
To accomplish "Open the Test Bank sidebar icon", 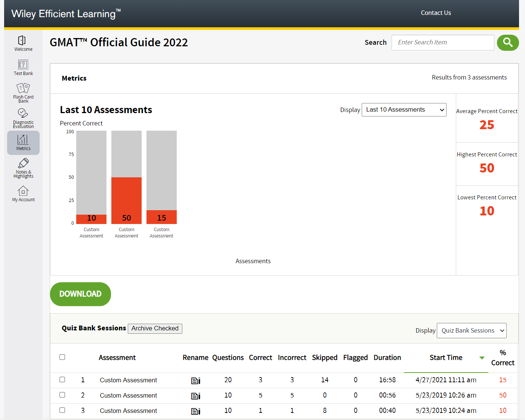I will click(23, 68).
